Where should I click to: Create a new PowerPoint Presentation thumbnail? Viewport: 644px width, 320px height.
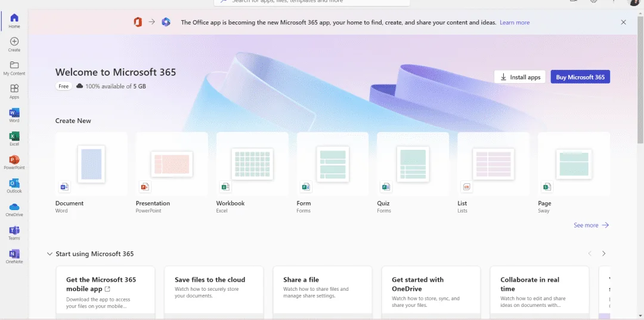[x=172, y=164]
